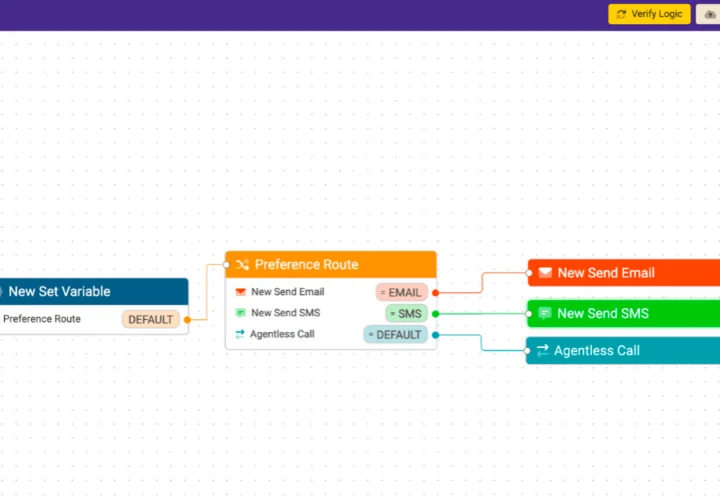Click envelope icon on red New Send Email node
The image size is (720, 504).
coord(545,273)
